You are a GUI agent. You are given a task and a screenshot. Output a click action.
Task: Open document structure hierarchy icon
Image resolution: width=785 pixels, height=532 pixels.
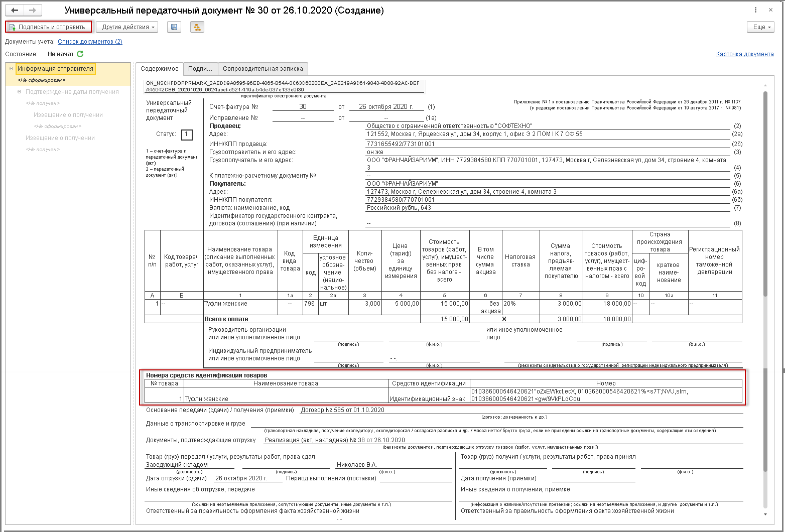(197, 27)
